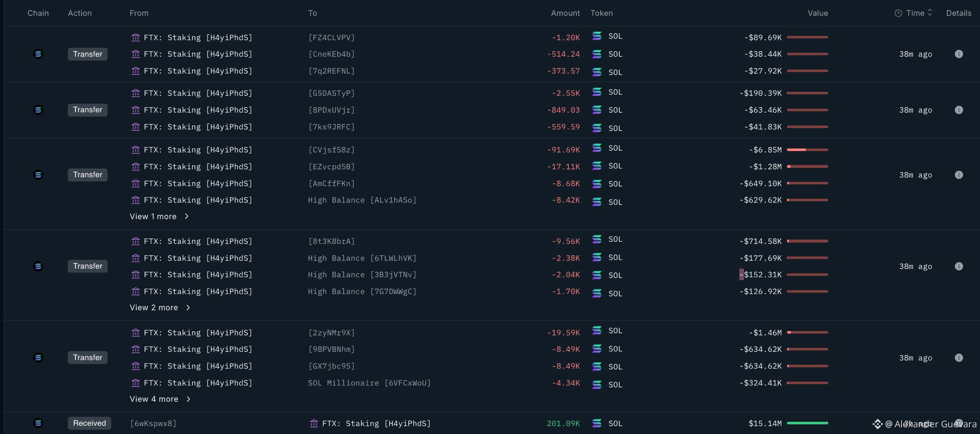Click green value bar for $15.14M
The height and width of the screenshot is (434, 980).
[807, 423]
